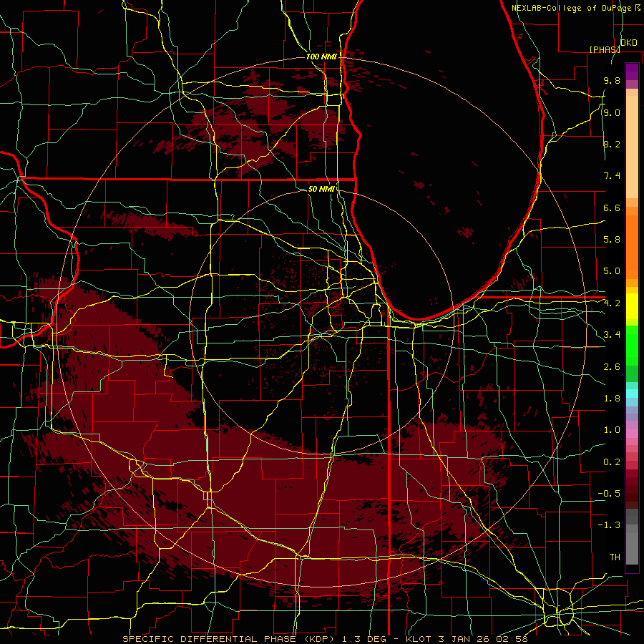Click the 9.8 scale value
This screenshot has height=644, width=644.
(612, 81)
